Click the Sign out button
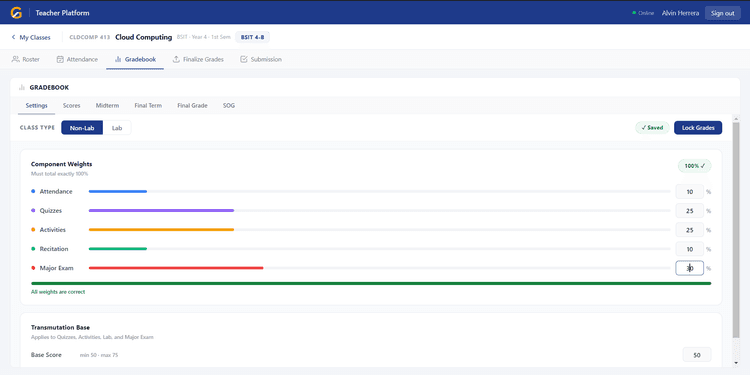 (722, 13)
